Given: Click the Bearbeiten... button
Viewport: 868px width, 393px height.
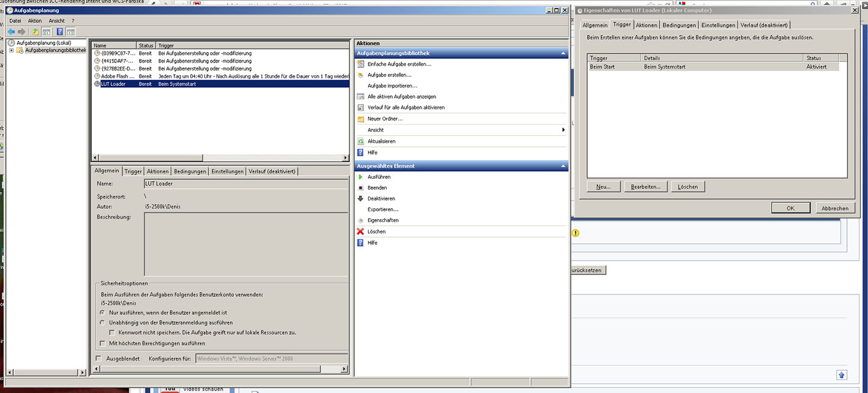Looking at the screenshot, I should click(645, 187).
